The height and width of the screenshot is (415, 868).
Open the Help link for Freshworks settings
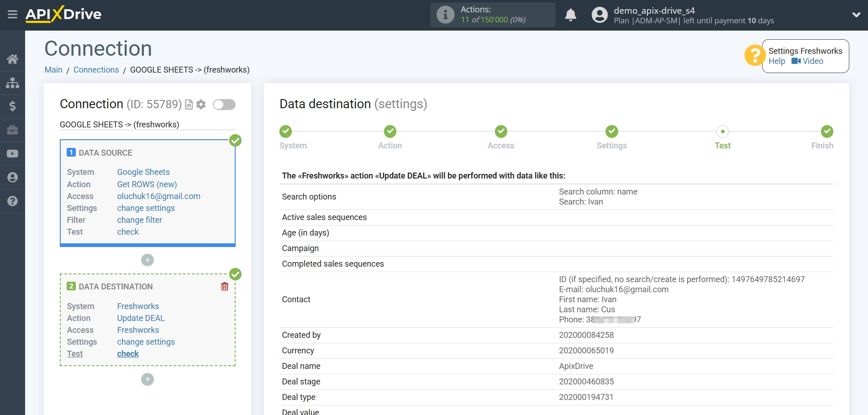[x=777, y=61]
